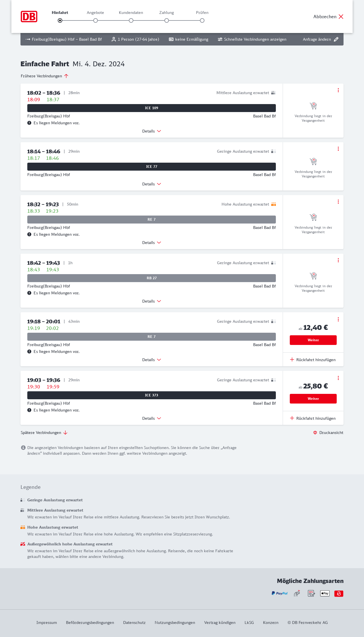Click Weiter for the 12,40 € fare
Image resolution: width=364 pixels, height=637 pixels.
[x=313, y=340]
